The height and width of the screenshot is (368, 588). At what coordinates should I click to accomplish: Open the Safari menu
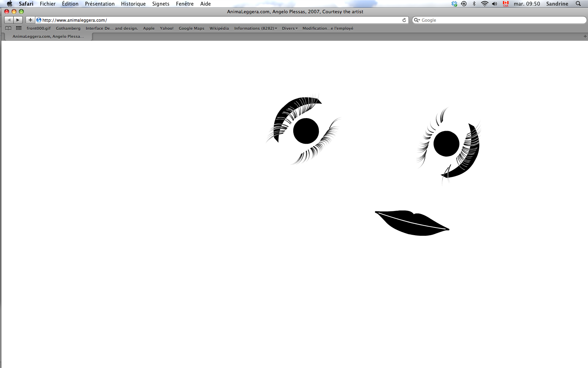(26, 4)
